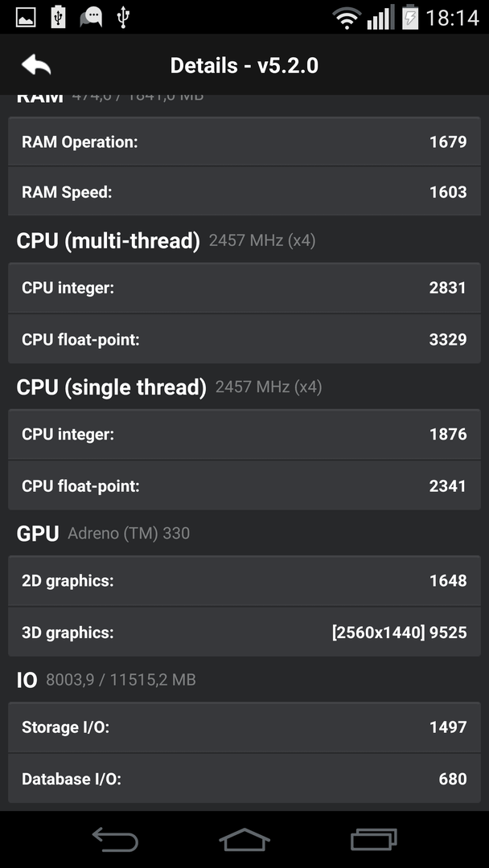
Task: Select the RAM Operation result row
Action: tap(244, 141)
